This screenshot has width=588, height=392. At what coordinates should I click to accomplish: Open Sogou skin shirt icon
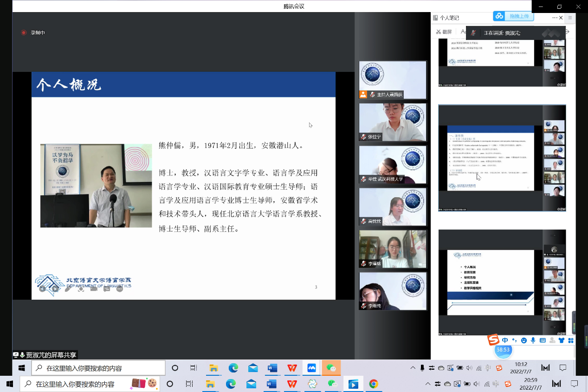coord(562,341)
